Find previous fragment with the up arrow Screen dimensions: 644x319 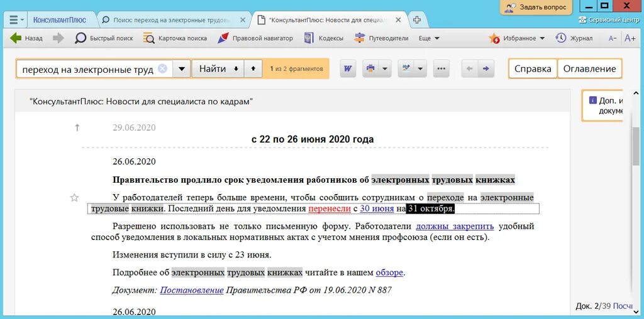pyautogui.click(x=253, y=69)
